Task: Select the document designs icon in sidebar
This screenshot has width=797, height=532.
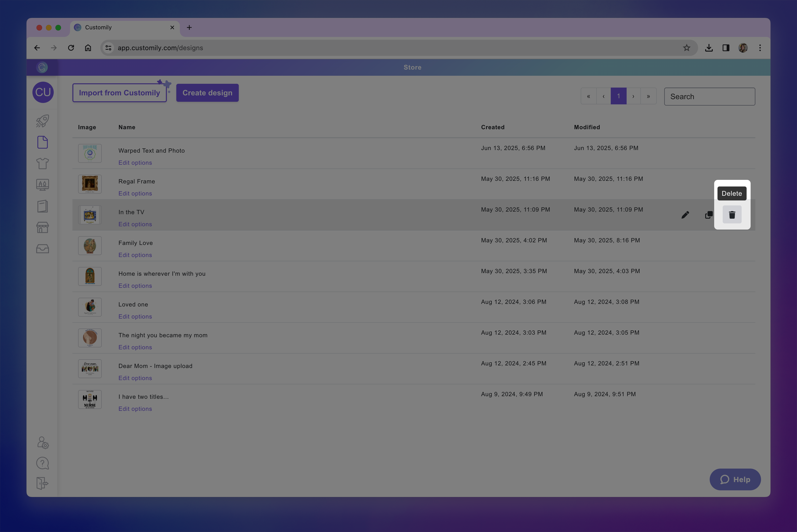Action: [42, 142]
